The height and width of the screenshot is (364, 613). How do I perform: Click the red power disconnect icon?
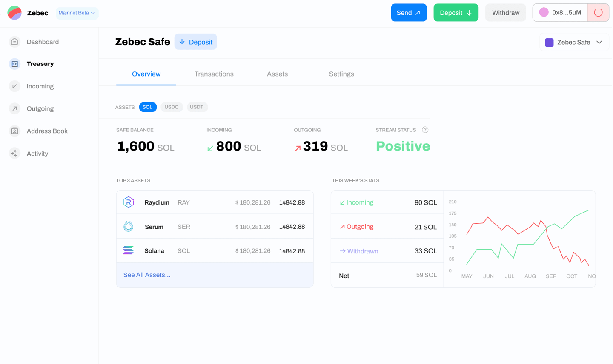point(598,13)
